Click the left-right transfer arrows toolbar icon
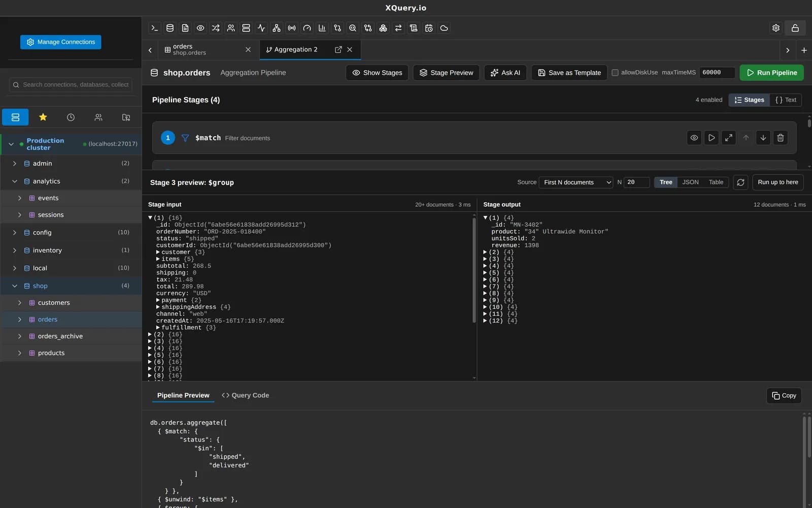812x508 pixels. coord(398,28)
